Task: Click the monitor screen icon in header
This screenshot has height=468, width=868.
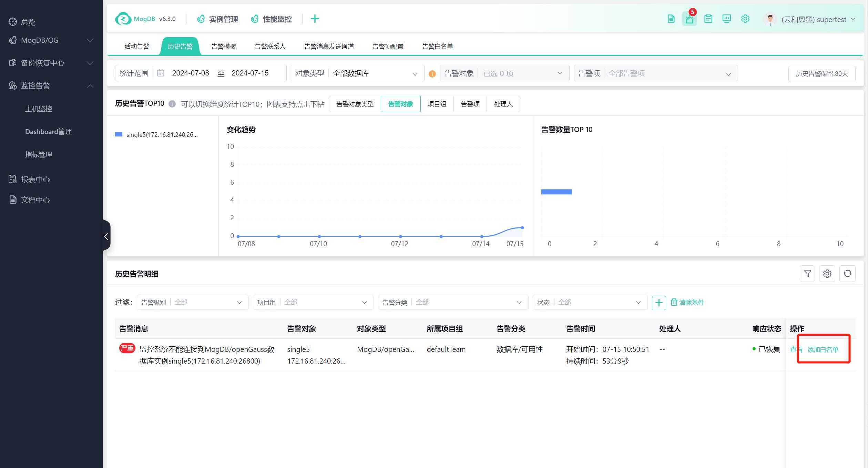Action: pyautogui.click(x=726, y=19)
